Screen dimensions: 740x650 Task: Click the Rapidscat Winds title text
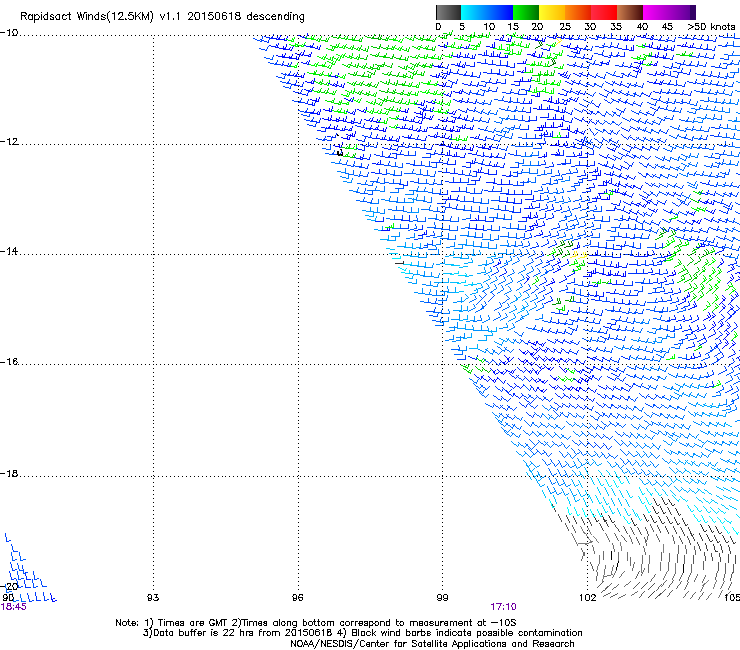pos(162,17)
